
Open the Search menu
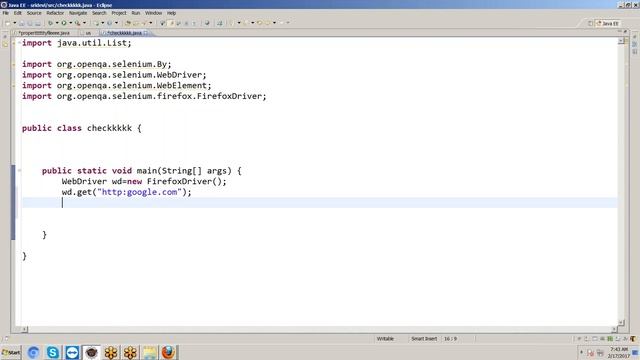tap(99, 13)
